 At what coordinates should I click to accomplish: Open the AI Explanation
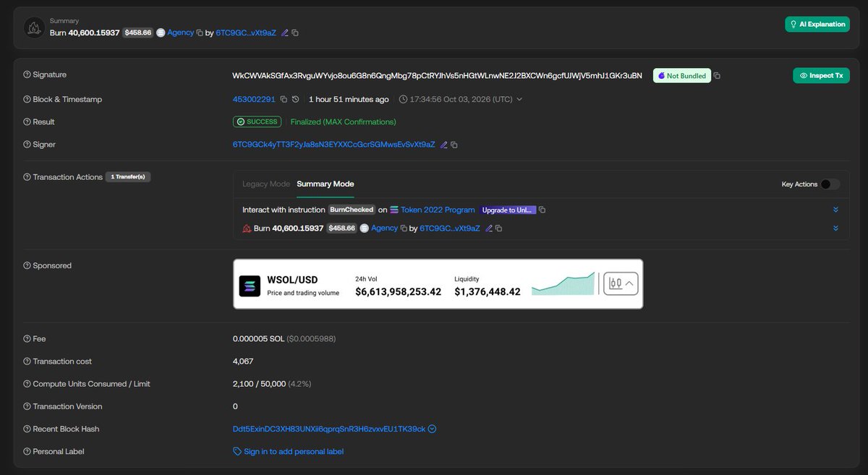817,24
